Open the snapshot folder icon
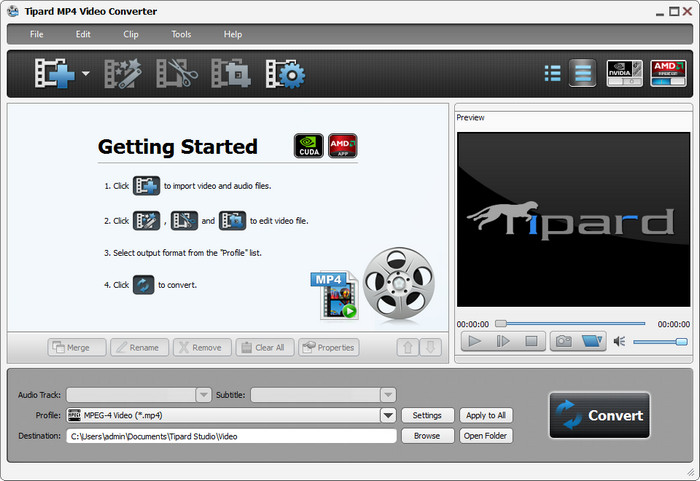This screenshot has width=700, height=481. coord(593,341)
